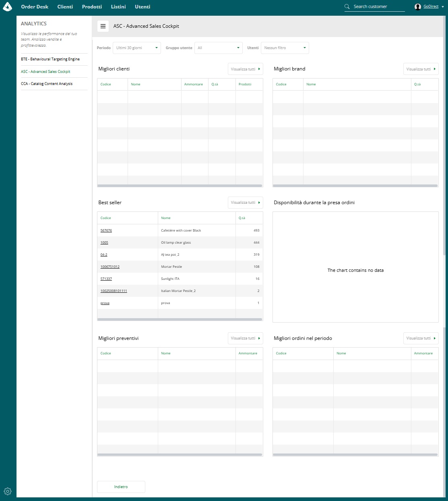The image size is (448, 501).
Task: Click the search magnifier icon
Action: [x=347, y=6]
